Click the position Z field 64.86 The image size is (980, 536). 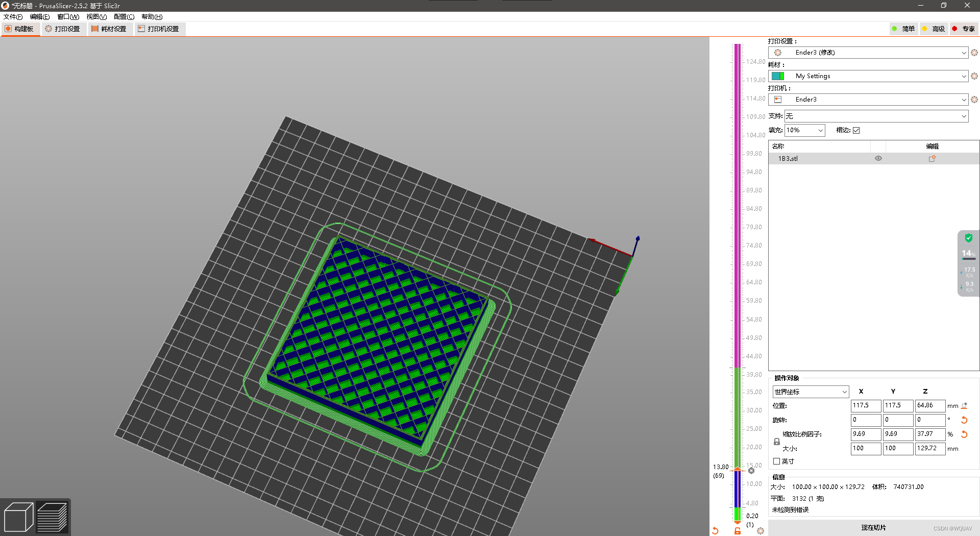pos(930,406)
